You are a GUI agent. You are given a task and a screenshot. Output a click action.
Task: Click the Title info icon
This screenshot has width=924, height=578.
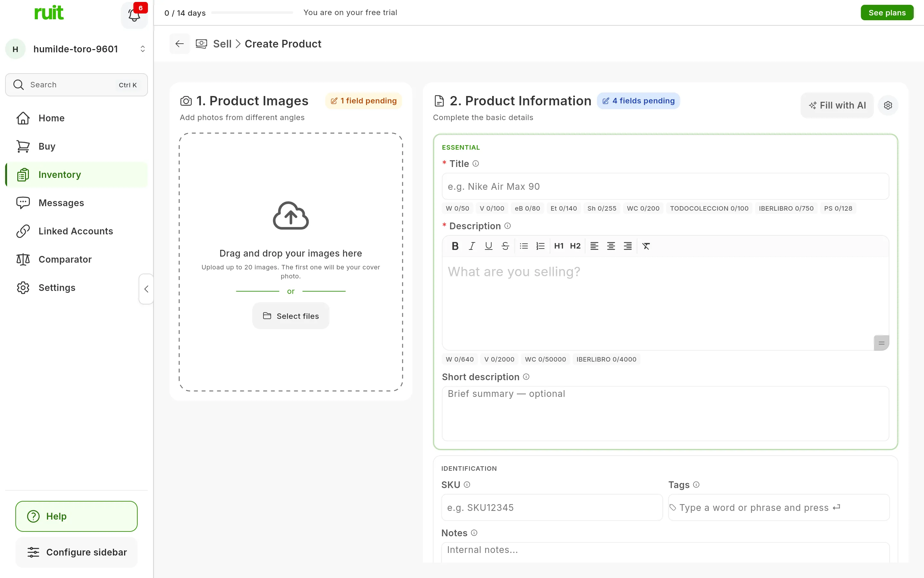[476, 164]
